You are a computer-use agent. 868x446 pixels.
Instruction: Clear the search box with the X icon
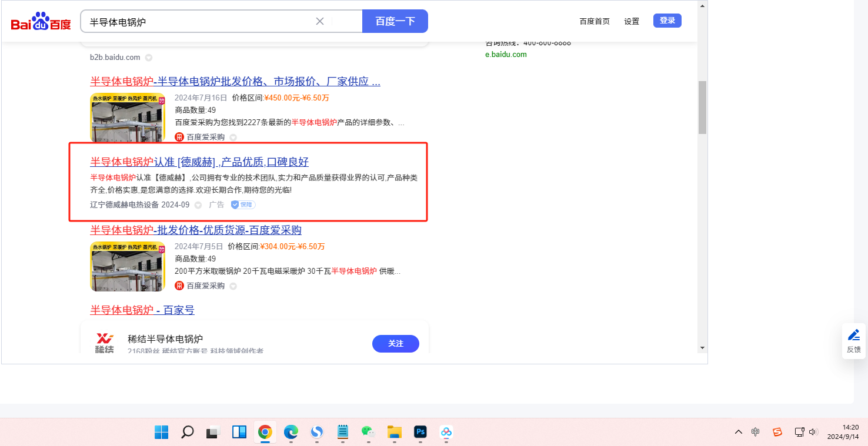tap(320, 21)
